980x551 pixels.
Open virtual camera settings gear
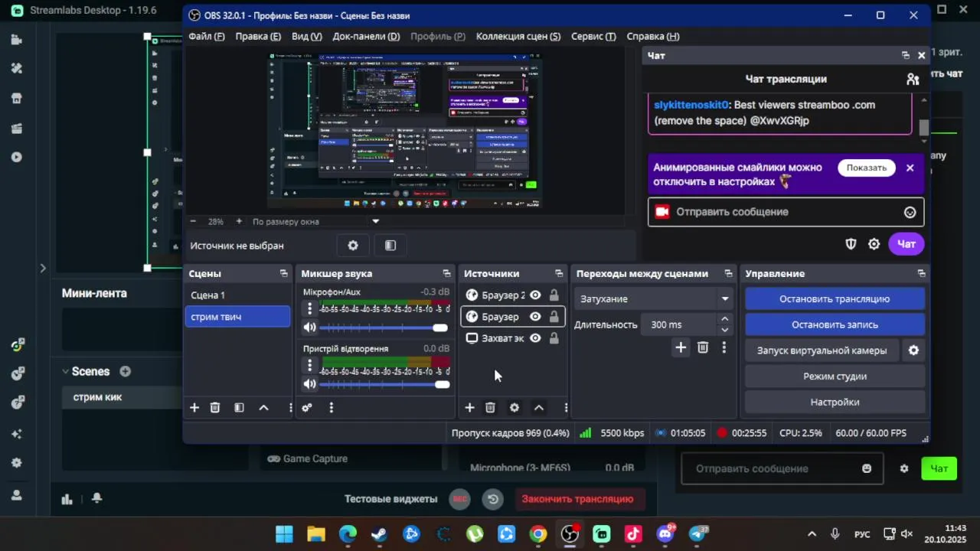pos(913,350)
